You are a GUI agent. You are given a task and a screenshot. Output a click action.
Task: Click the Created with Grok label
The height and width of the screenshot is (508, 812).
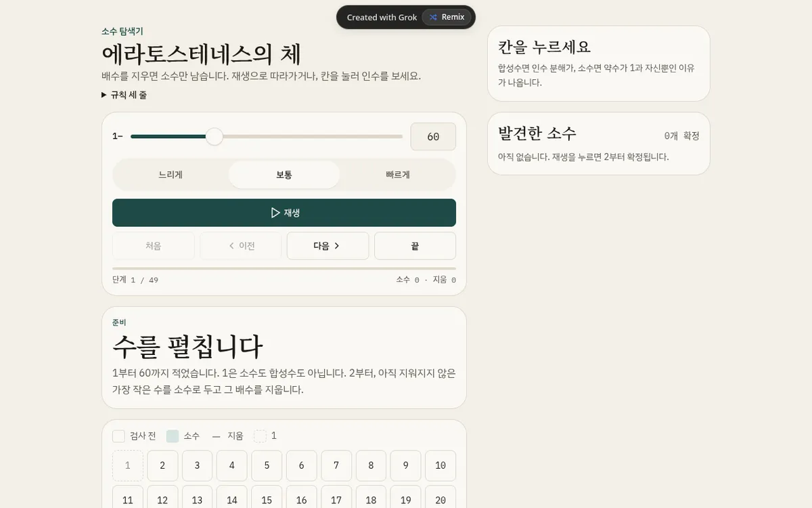pos(382,17)
